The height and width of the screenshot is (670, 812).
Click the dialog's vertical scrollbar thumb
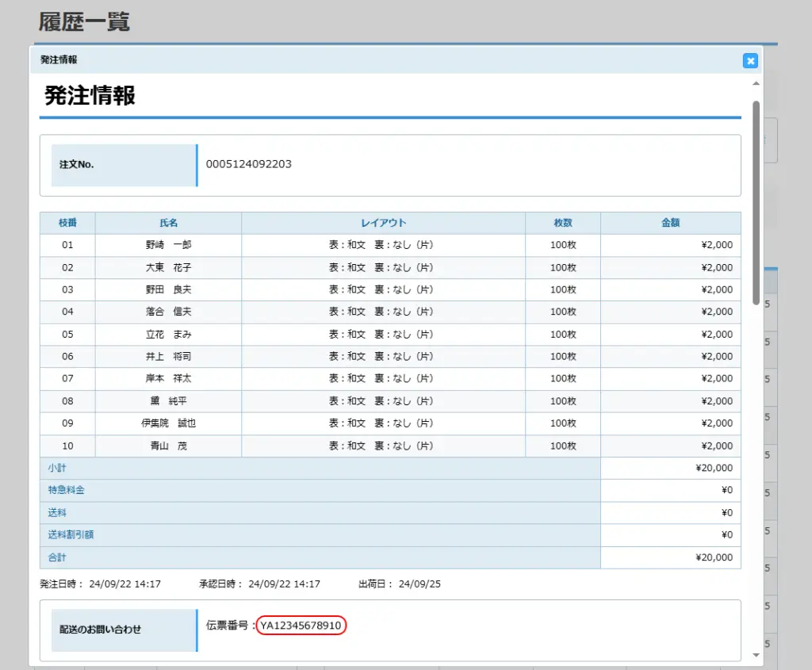(756, 202)
